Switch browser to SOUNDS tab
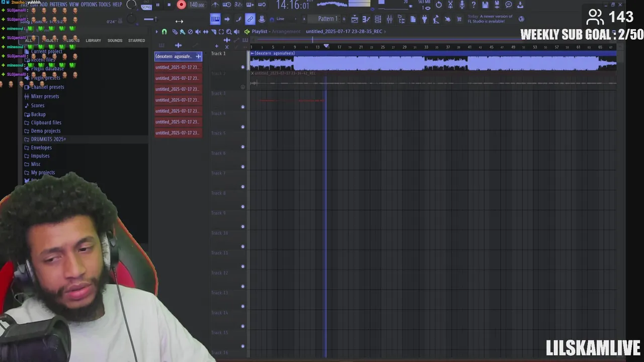The height and width of the screenshot is (362, 644). click(115, 40)
